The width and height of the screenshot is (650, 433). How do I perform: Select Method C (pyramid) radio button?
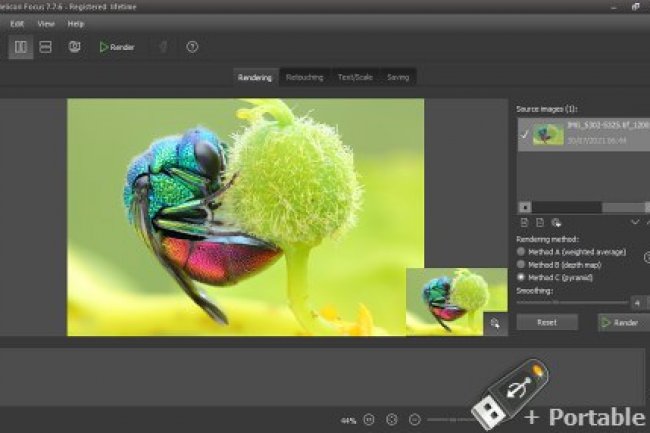point(521,277)
